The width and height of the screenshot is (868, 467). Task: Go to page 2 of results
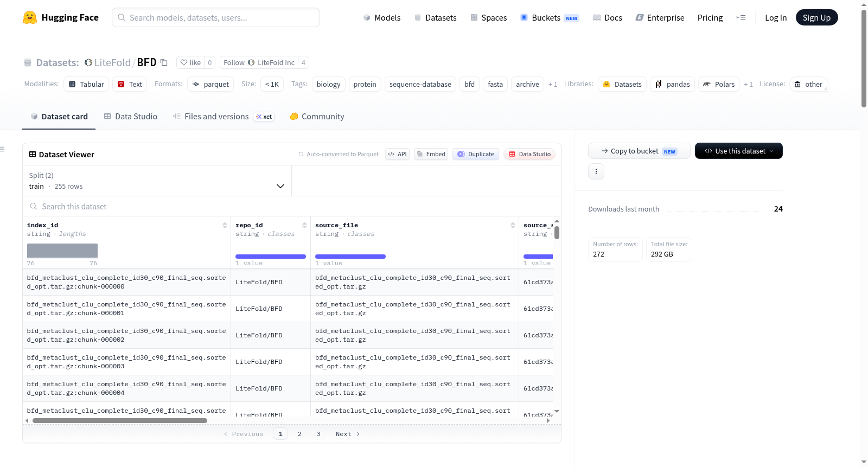(x=299, y=434)
